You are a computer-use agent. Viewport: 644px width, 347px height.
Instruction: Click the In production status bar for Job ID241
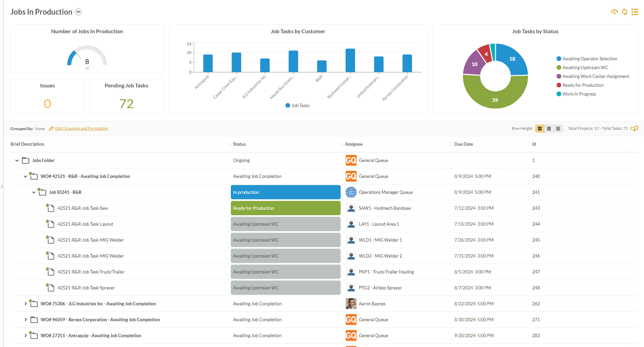click(x=285, y=192)
